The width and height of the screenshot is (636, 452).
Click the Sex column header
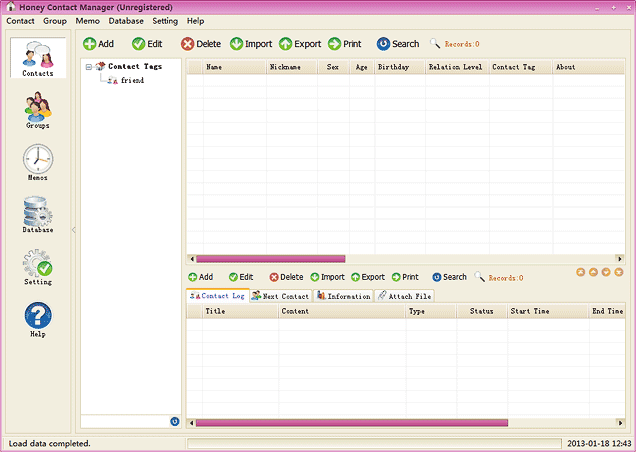click(x=333, y=67)
